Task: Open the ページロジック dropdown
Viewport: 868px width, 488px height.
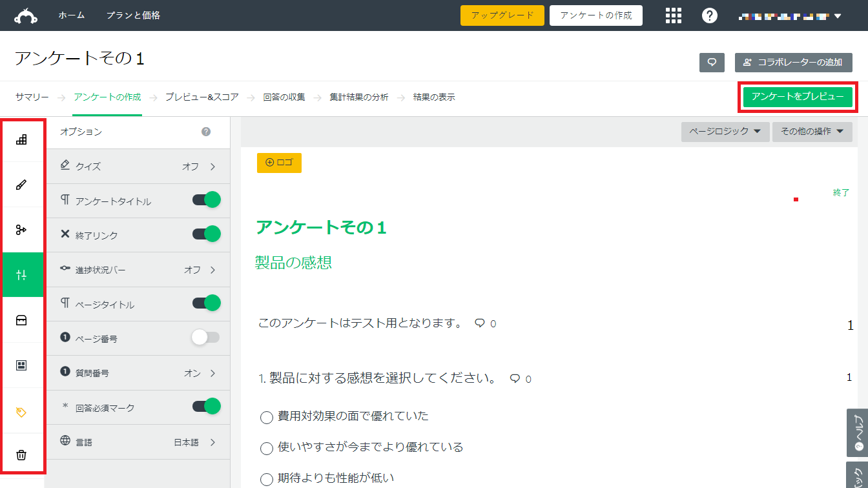Action: pos(725,132)
